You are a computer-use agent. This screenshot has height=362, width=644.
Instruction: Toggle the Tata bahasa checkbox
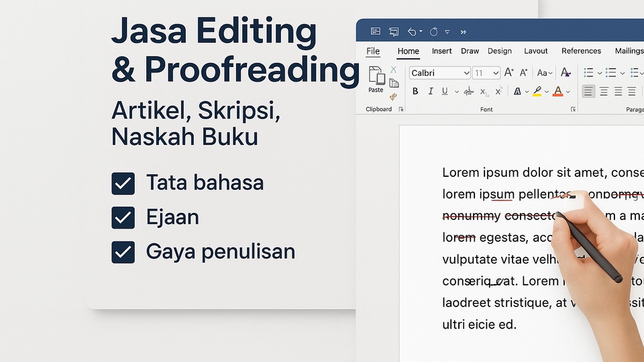[x=123, y=184]
